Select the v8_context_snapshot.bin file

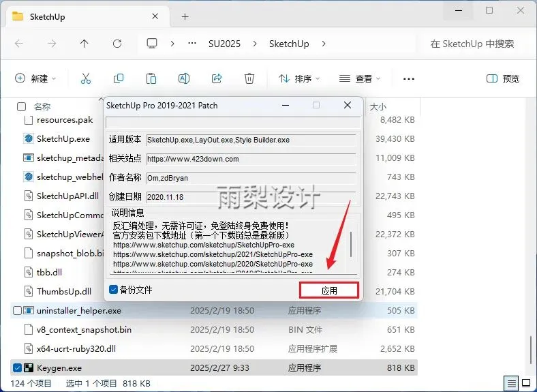84,330
